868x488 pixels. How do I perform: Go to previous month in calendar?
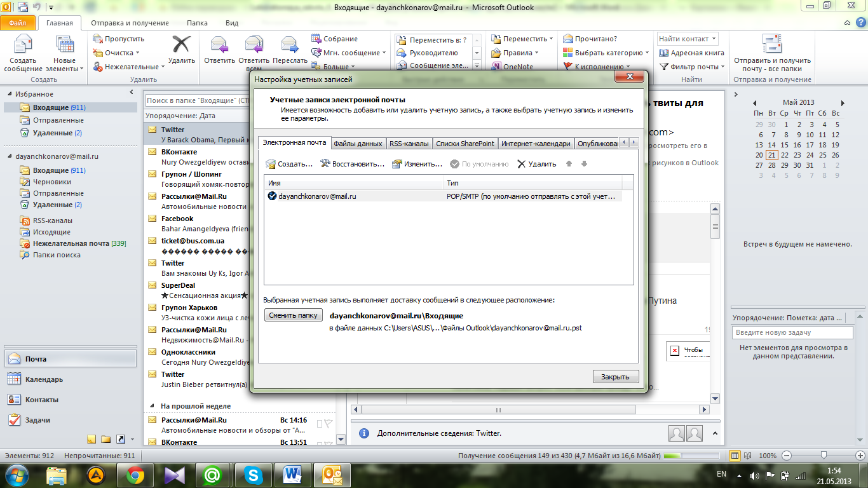click(x=754, y=102)
